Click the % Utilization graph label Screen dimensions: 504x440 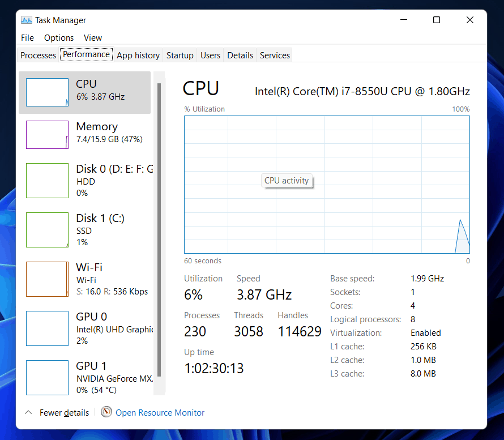204,109
